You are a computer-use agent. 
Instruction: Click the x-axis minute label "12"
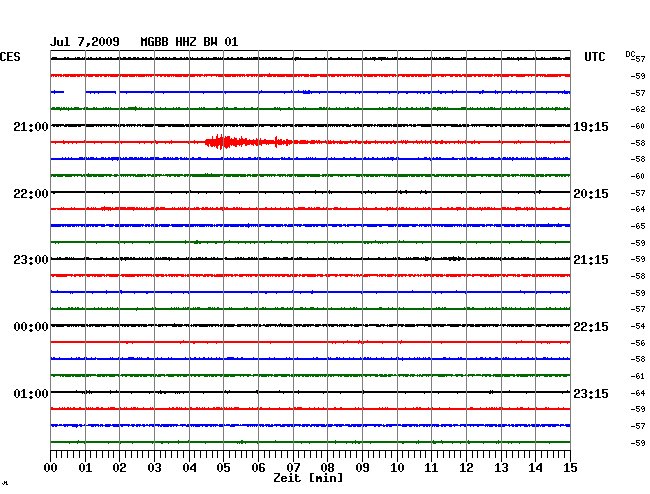click(466, 468)
